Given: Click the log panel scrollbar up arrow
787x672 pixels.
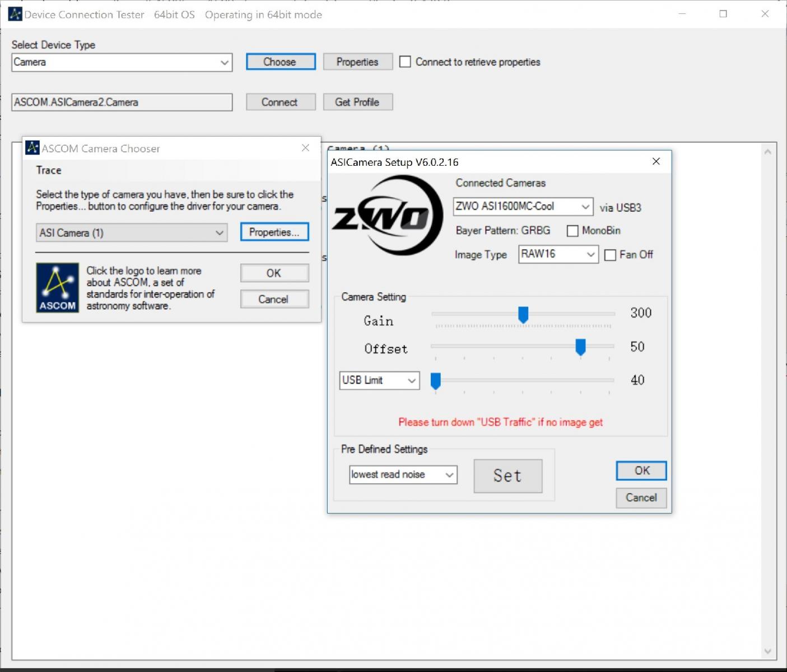Looking at the screenshot, I should (767, 151).
